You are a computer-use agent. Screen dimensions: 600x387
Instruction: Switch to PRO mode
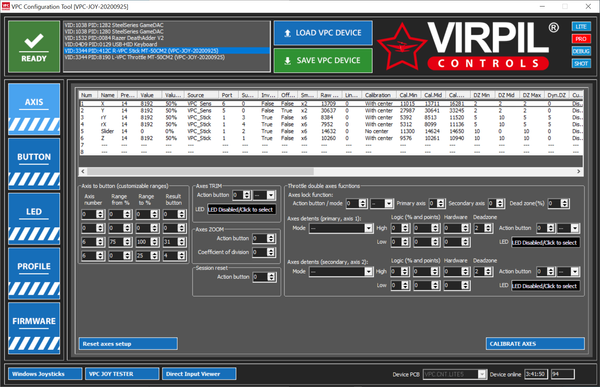581,39
